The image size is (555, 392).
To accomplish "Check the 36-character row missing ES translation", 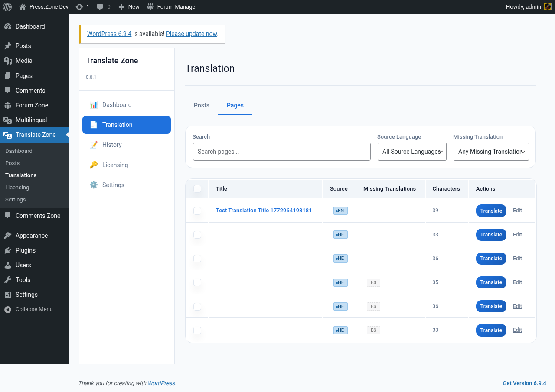I will [197, 307].
